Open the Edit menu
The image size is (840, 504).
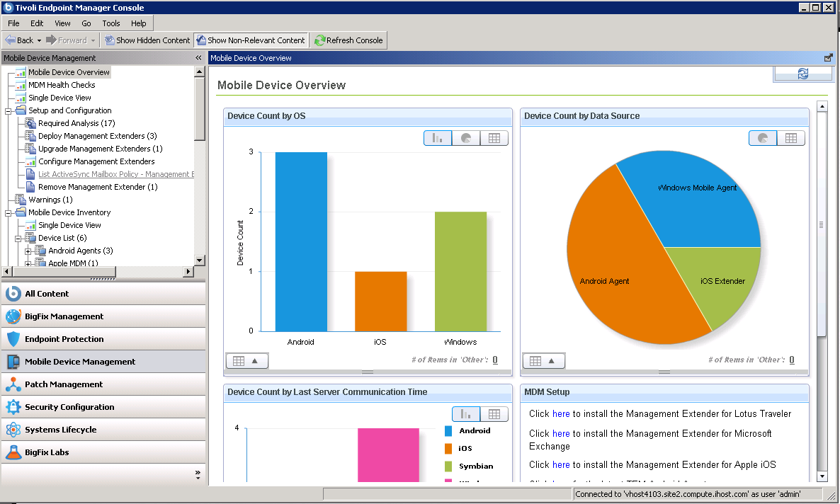(37, 23)
